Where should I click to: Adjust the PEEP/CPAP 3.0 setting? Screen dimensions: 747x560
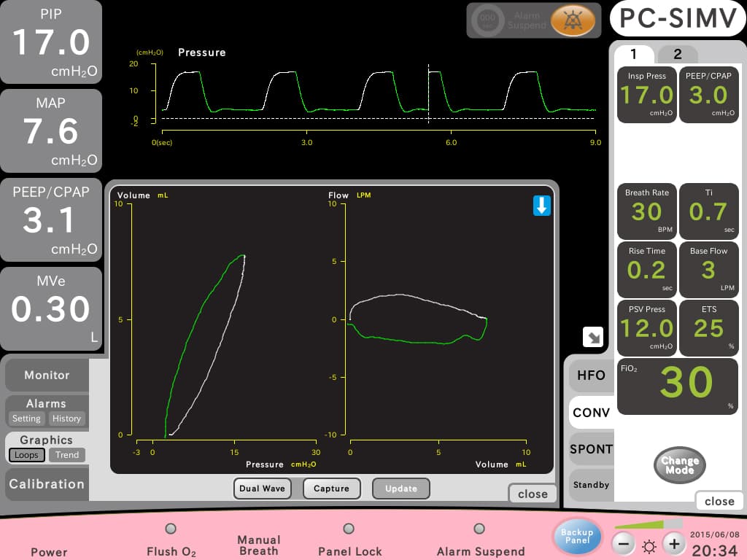709,95
